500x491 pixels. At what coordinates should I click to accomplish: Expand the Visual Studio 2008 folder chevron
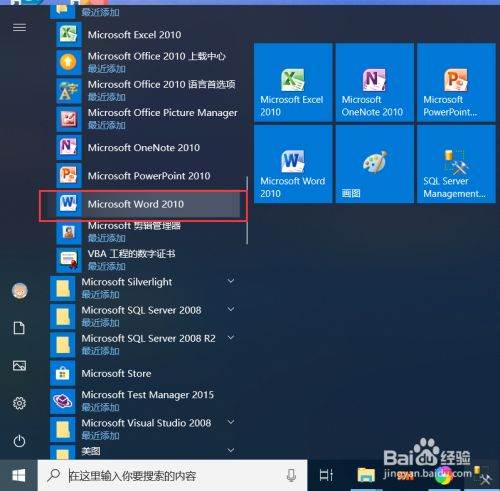(231, 422)
